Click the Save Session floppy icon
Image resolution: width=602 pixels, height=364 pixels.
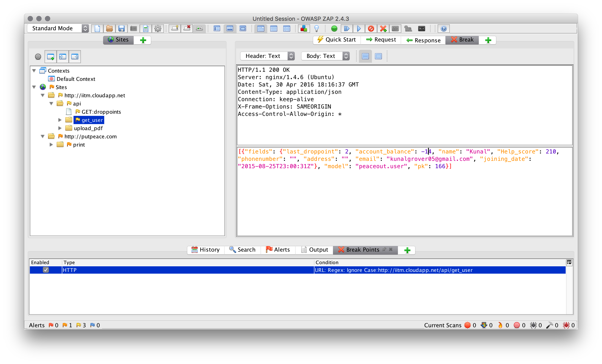point(122,29)
